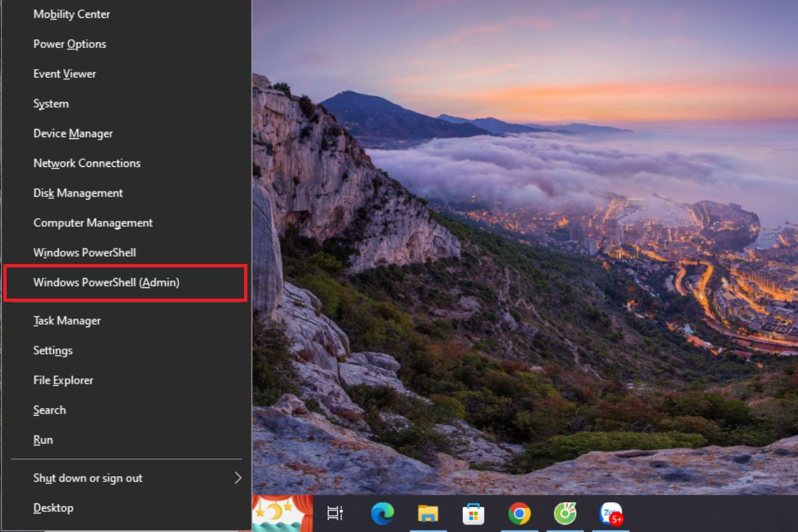Open the Run dialog entry

(x=126, y=440)
